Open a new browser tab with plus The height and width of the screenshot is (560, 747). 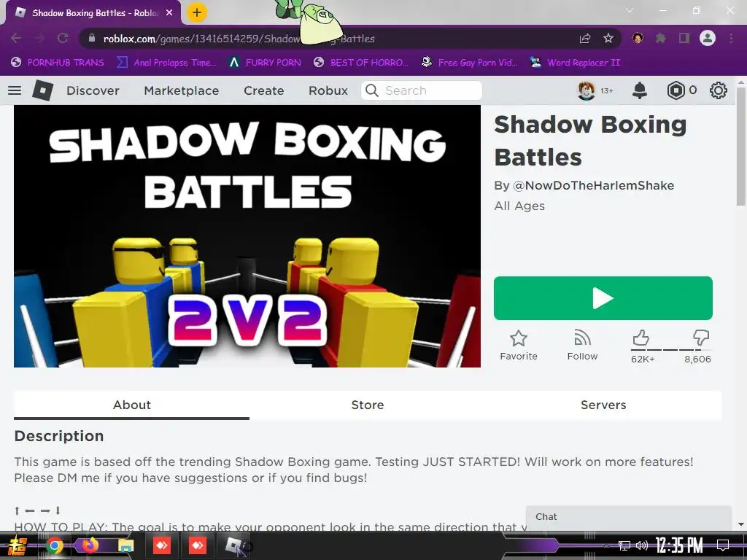(x=197, y=12)
